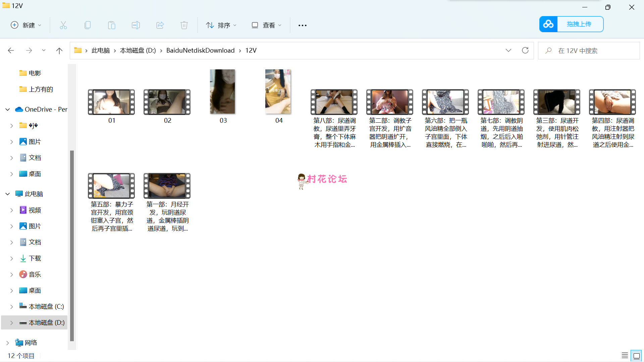Click the Delete (trash) icon
Screen dimensions: 644x362
click(x=184, y=25)
